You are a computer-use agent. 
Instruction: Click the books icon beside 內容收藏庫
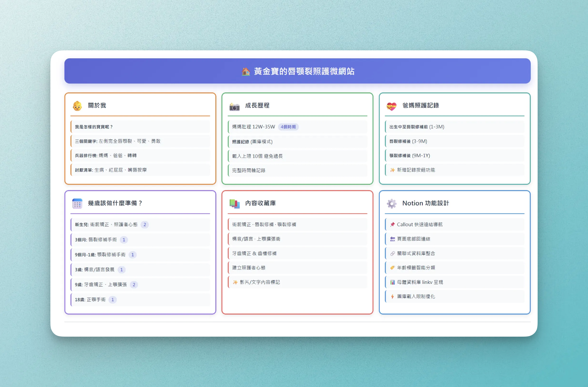pos(235,204)
